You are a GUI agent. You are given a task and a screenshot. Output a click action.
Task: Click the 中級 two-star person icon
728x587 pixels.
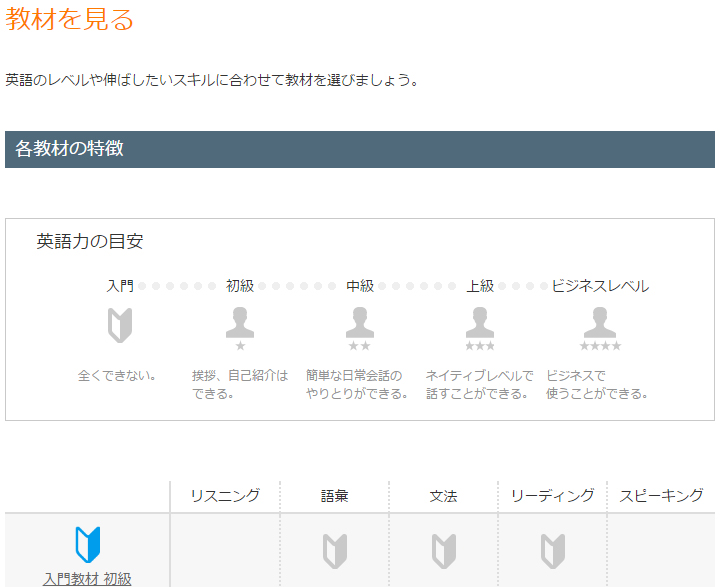click(360, 328)
